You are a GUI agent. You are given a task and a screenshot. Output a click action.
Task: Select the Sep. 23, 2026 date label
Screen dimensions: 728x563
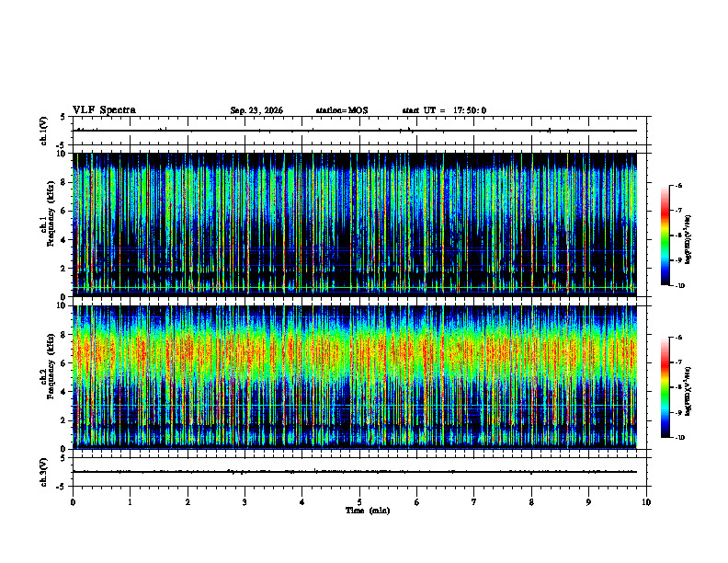(256, 110)
